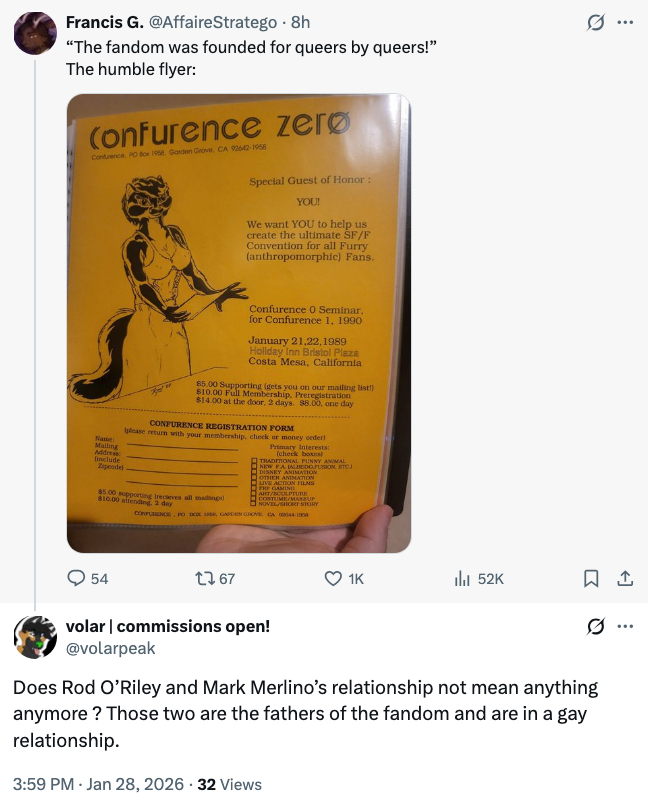Viewport: 648px width, 808px height.
Task: Open more options menu on volar's reply
Action: (x=626, y=627)
